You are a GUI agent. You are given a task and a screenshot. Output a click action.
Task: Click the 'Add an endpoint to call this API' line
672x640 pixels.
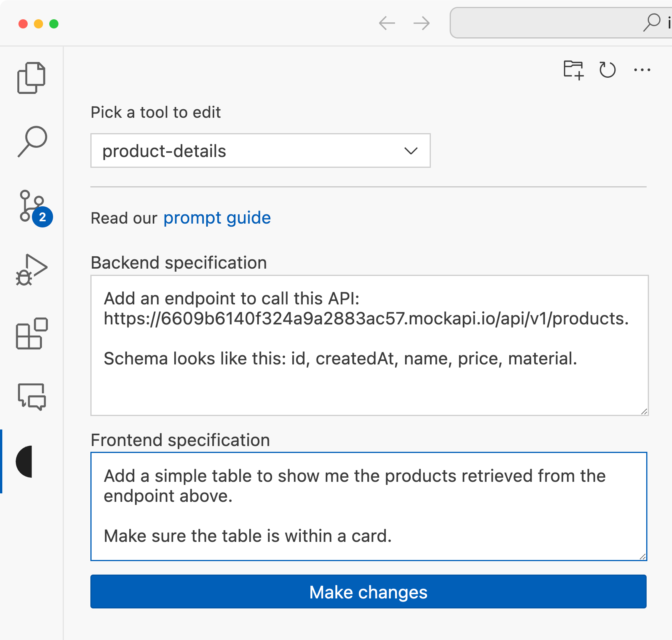[x=232, y=299]
